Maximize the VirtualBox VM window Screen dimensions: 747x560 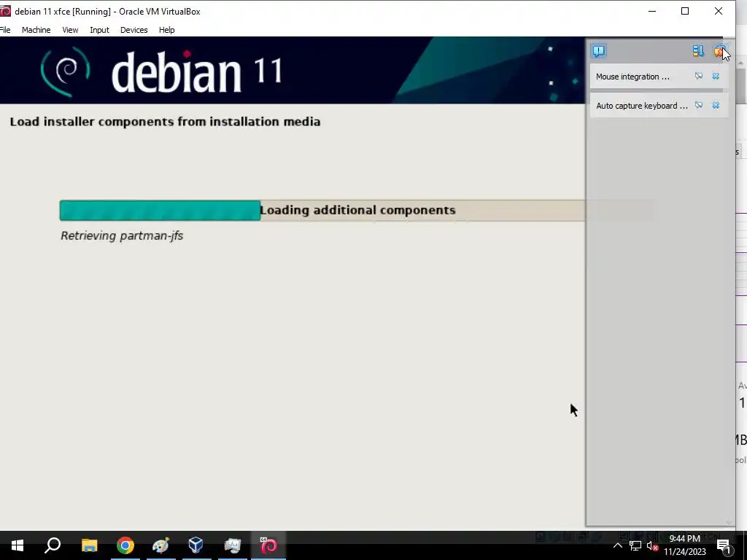[x=685, y=11]
